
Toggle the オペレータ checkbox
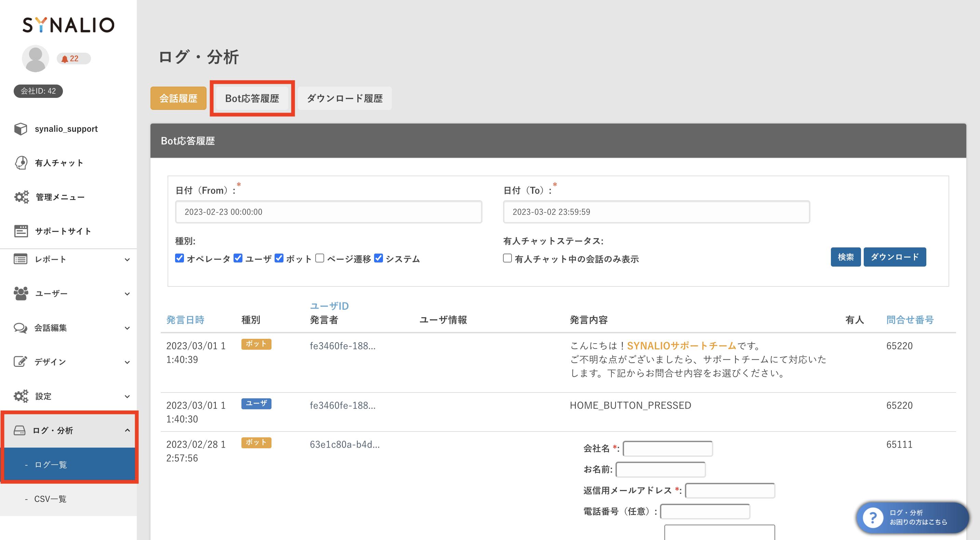(x=180, y=258)
